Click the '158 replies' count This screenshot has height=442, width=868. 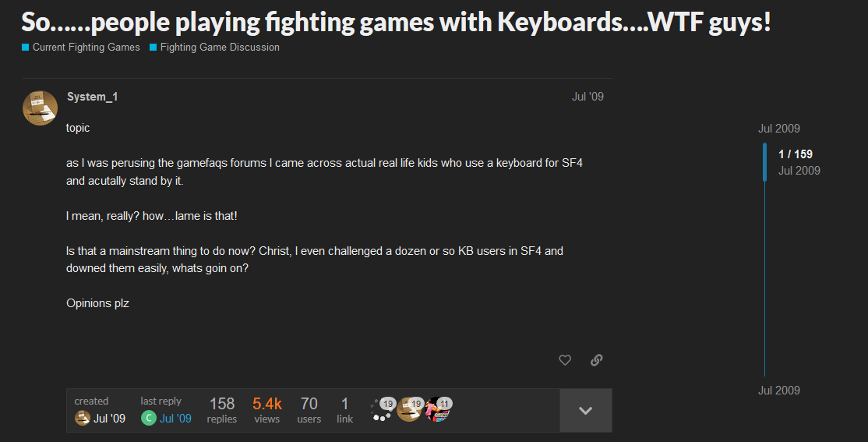222,410
